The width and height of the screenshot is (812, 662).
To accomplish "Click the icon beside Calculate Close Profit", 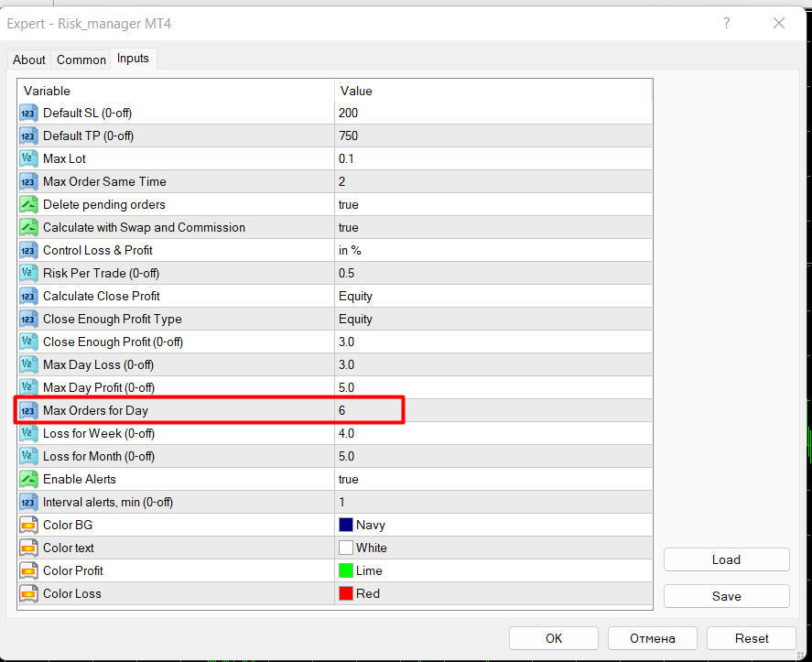I will tap(28, 296).
